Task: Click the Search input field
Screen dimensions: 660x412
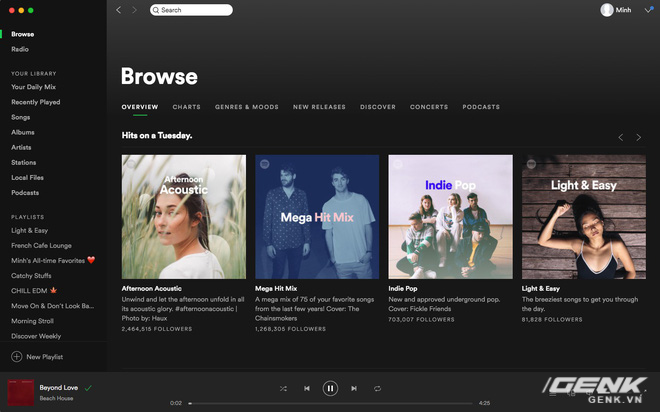Action: point(191,10)
